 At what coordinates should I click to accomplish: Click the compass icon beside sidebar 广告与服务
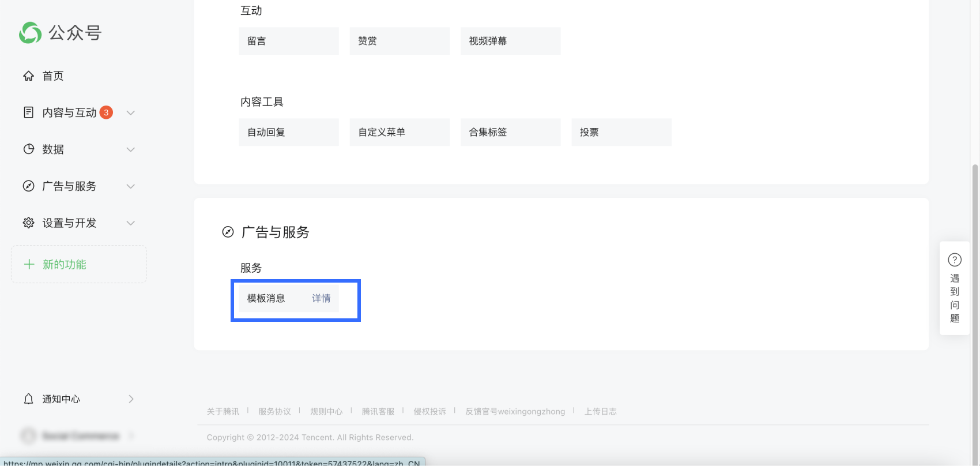tap(28, 186)
